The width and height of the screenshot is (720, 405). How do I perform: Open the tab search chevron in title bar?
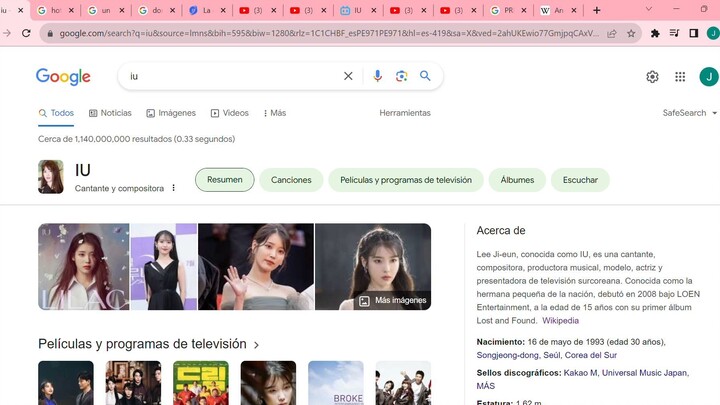649,9
